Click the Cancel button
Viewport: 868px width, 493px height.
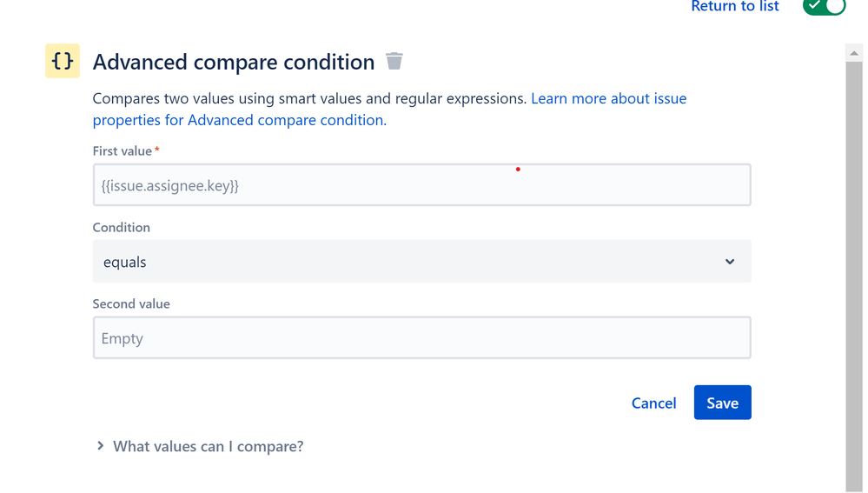coord(653,403)
